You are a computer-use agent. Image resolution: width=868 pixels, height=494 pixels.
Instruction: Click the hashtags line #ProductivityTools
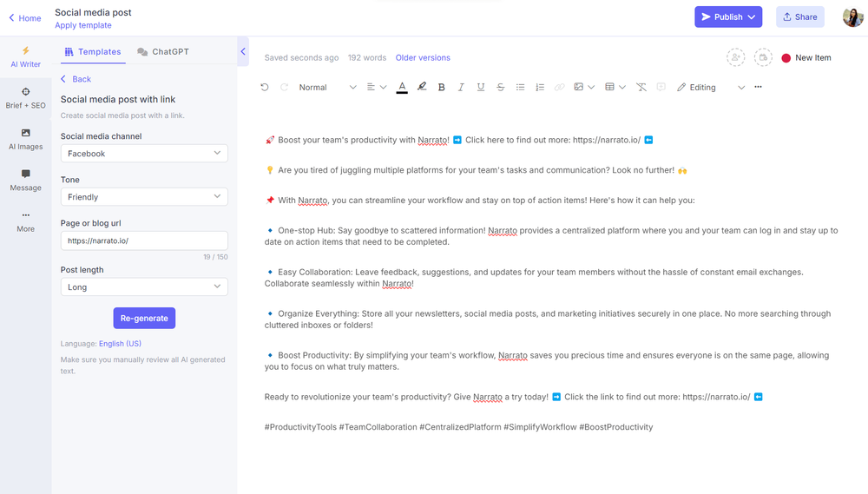(458, 427)
